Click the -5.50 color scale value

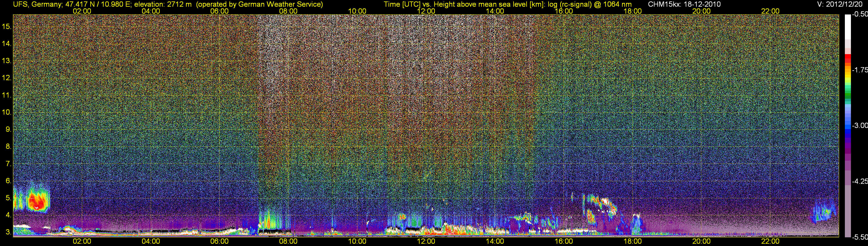[x=860, y=237]
